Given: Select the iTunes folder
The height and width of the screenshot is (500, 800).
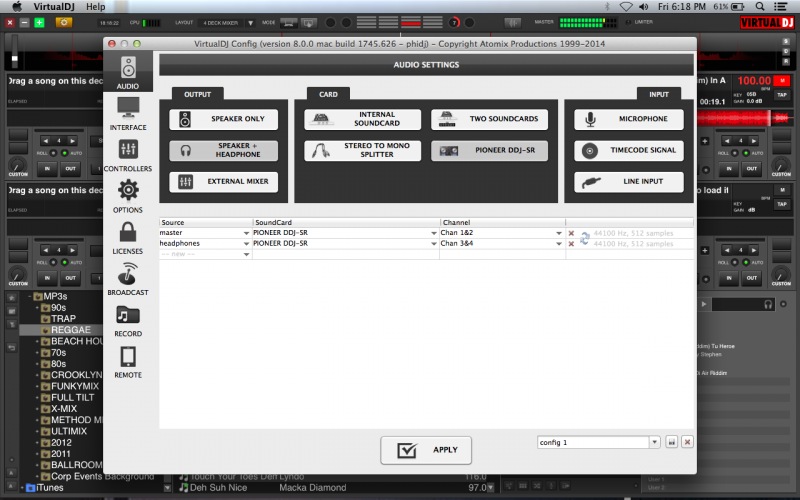Looking at the screenshot, I should pos(49,488).
